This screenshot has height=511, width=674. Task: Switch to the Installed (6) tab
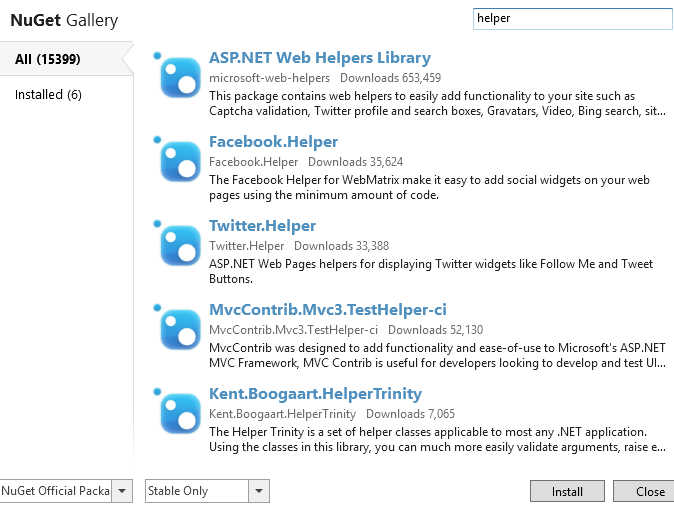(48, 94)
